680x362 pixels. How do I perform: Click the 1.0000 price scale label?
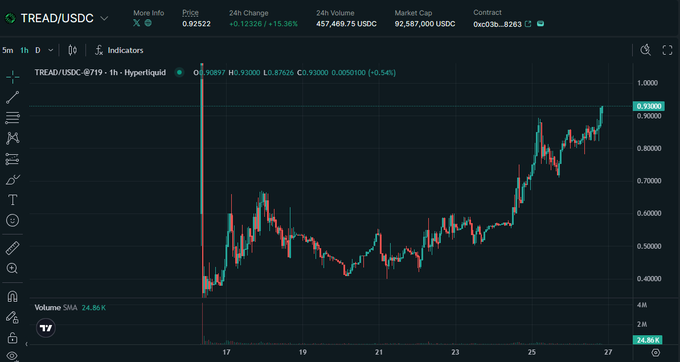[647, 83]
